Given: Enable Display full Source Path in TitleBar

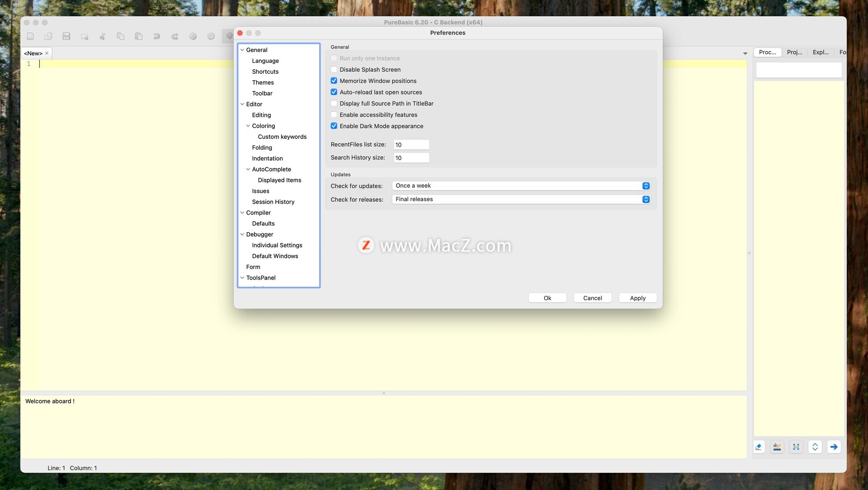Looking at the screenshot, I should (x=334, y=103).
